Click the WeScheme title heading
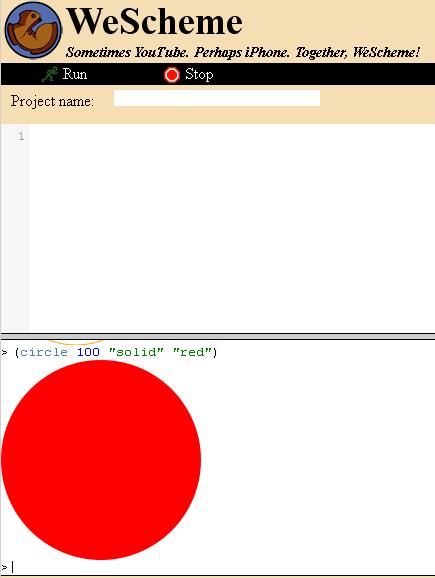 click(155, 21)
